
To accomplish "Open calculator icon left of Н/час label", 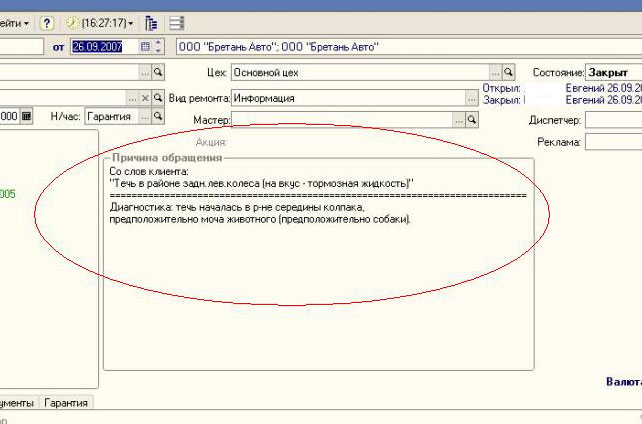I will pos(27,117).
